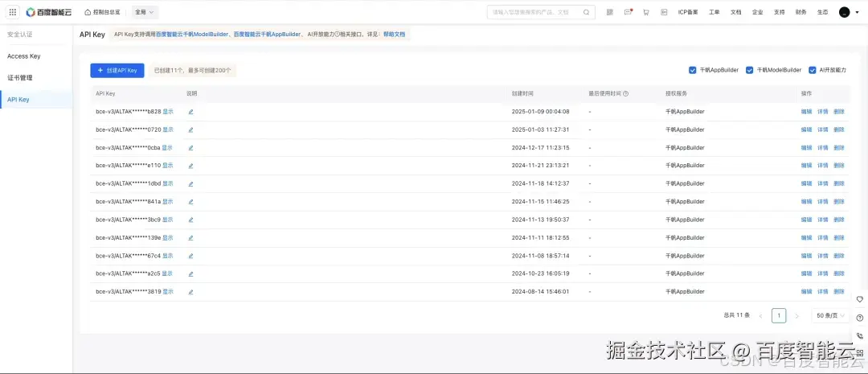Open 百度智能云千帆ModelBuilder link in notice
The height and width of the screenshot is (374, 868).
point(192,35)
